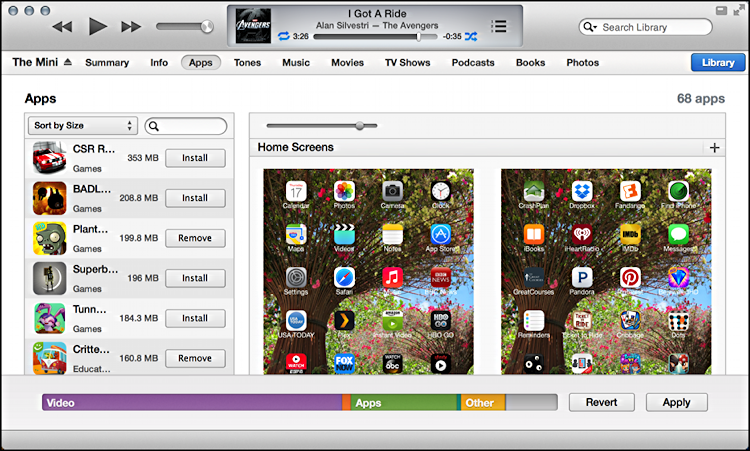Adjust the home screen zoom slider

click(360, 126)
